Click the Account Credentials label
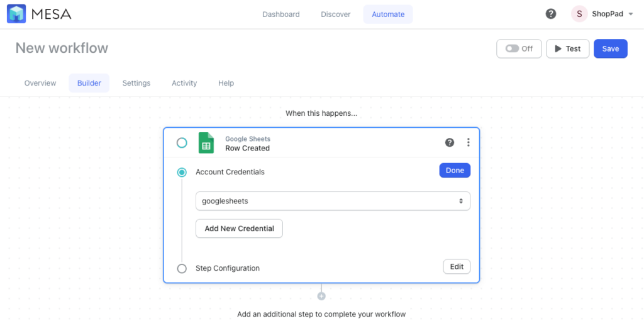Image resolution: width=644 pixels, height=321 pixels. pos(230,172)
